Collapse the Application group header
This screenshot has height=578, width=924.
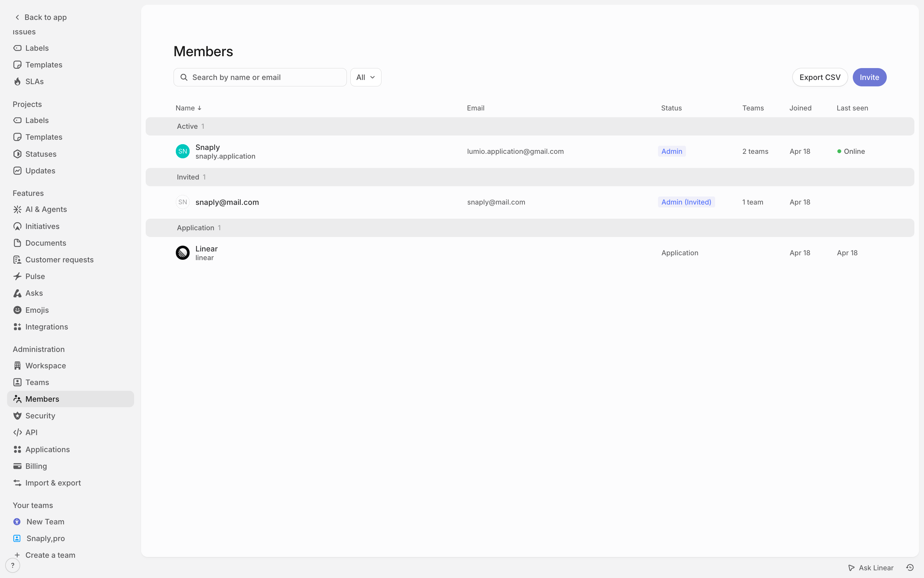[530, 228]
